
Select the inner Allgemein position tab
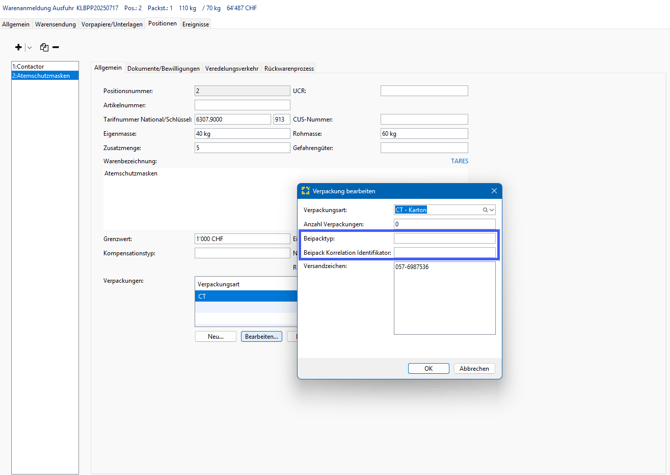[108, 67]
